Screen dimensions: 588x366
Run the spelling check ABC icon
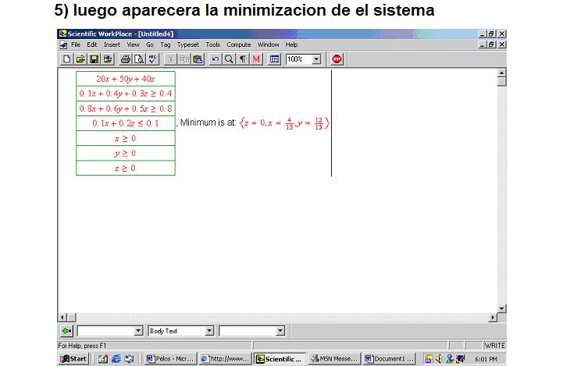coord(152,59)
